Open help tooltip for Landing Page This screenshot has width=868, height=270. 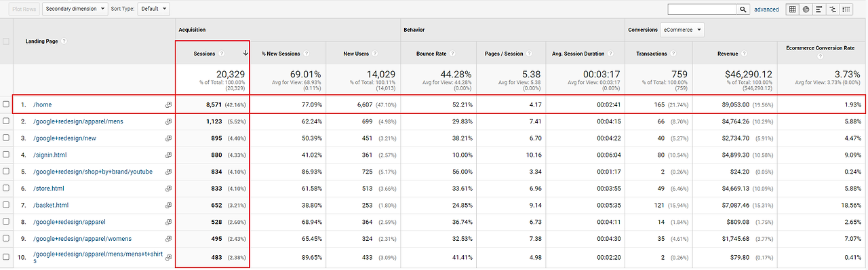(x=64, y=41)
